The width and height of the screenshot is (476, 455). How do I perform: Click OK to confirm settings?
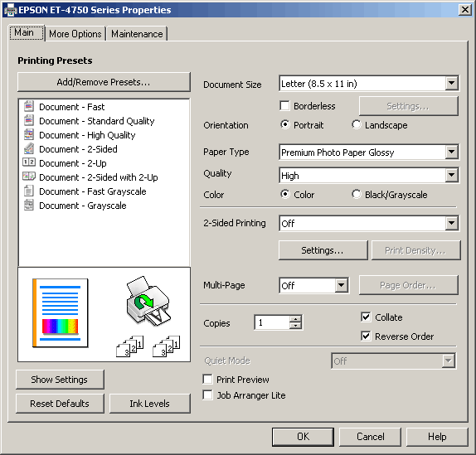303,437
